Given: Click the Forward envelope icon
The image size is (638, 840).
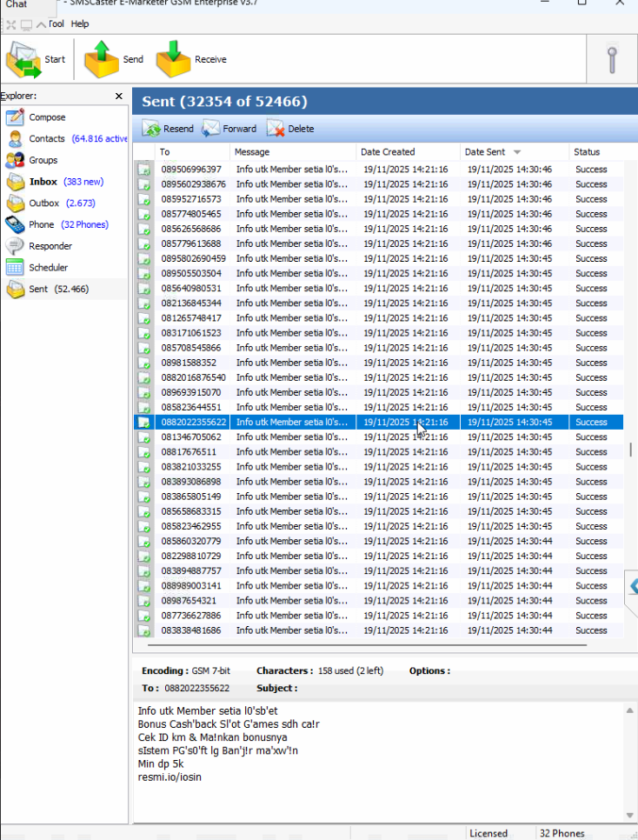Looking at the screenshot, I should coord(210,129).
